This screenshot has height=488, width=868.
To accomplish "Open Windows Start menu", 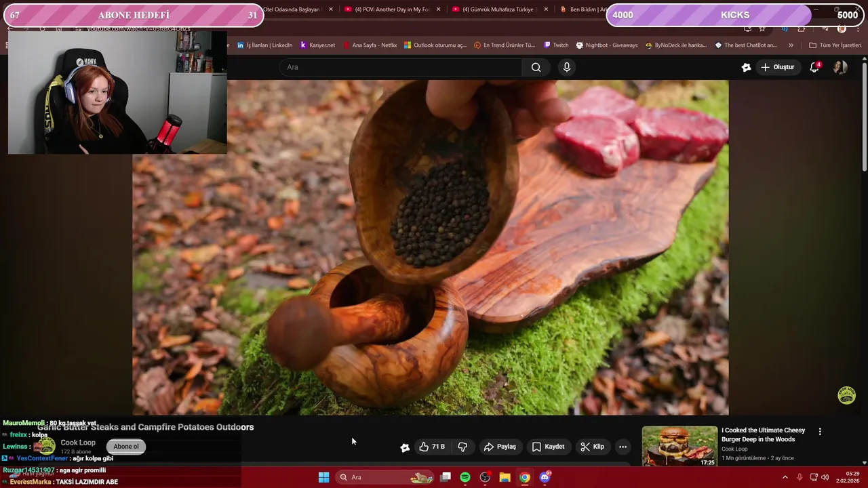I will pyautogui.click(x=323, y=477).
